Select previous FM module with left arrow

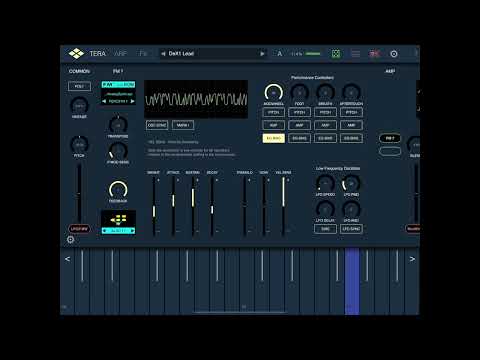104,101
